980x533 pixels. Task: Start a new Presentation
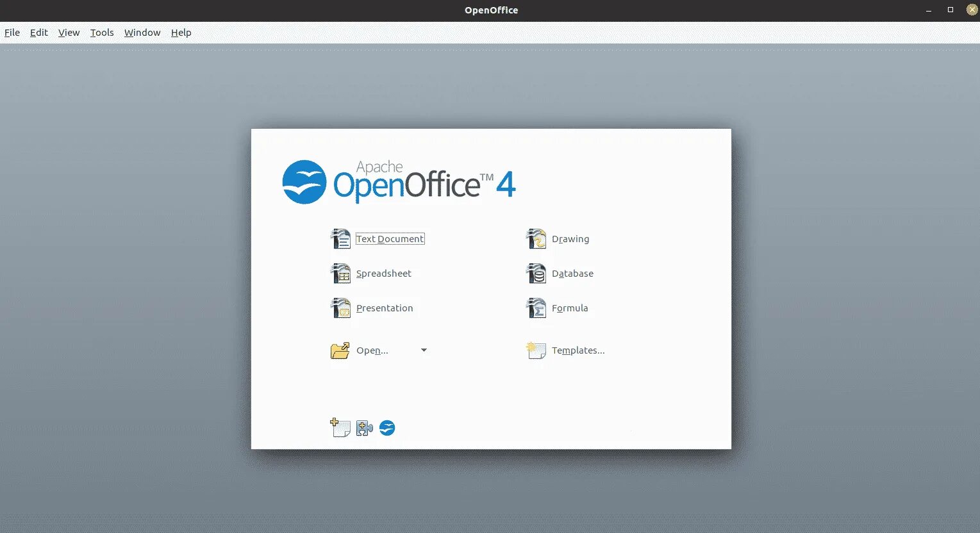tap(385, 308)
